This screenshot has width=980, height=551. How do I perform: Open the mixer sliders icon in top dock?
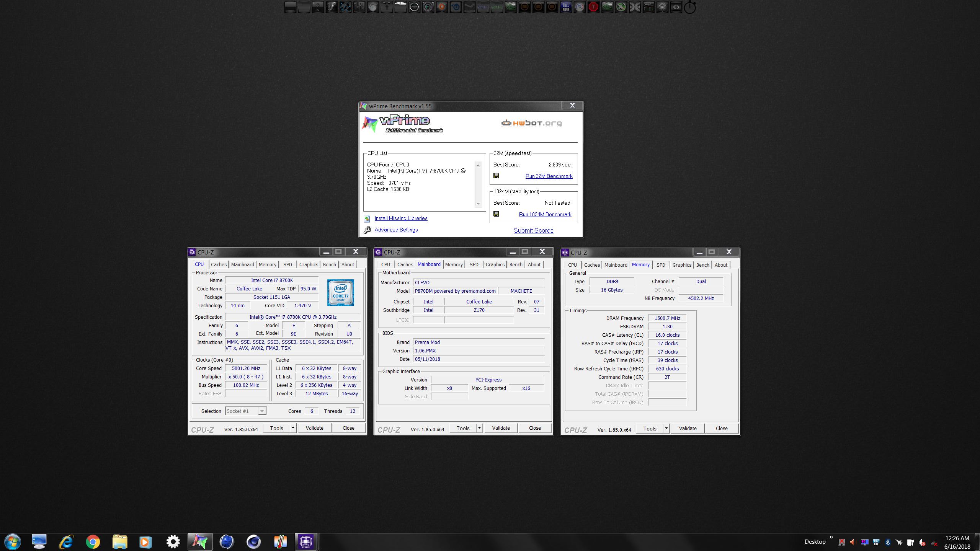359,7
